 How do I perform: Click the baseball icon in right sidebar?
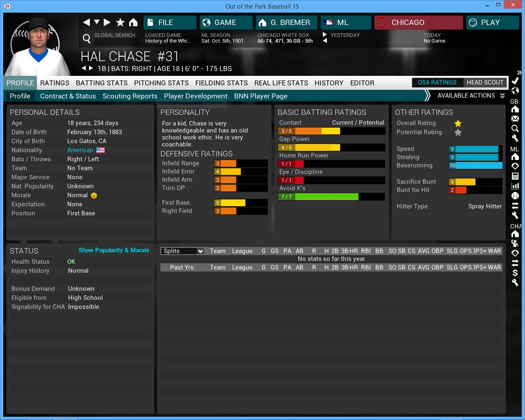tap(515, 196)
